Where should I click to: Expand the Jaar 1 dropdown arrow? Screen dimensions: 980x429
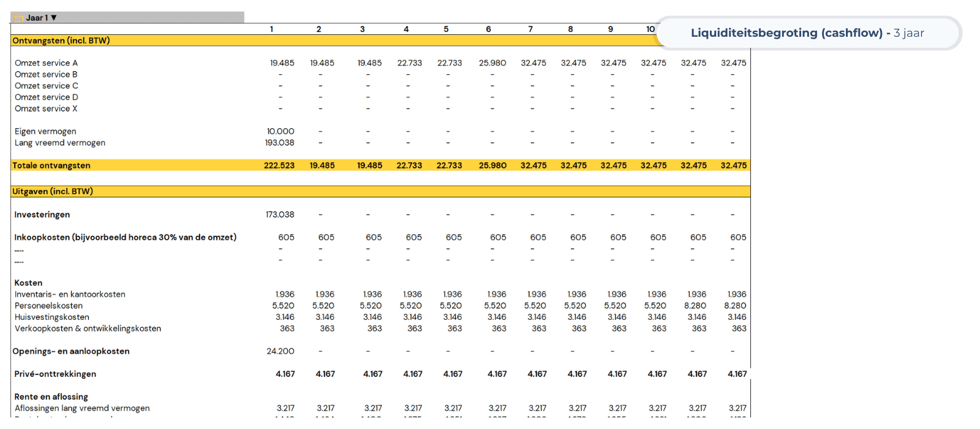click(54, 18)
